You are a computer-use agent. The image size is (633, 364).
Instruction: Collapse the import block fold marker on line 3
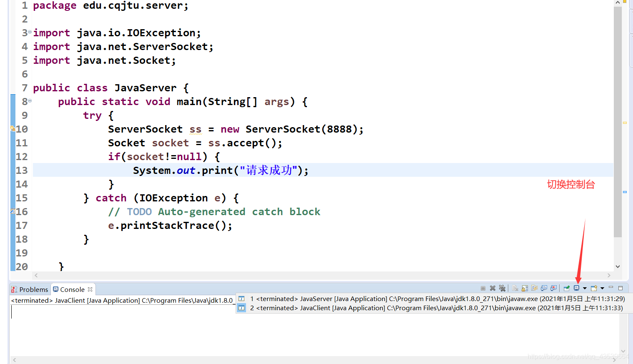pos(30,32)
